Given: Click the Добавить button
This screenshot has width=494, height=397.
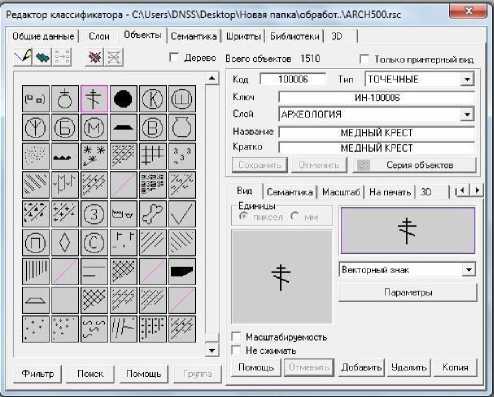Looking at the screenshot, I should click(x=361, y=367).
